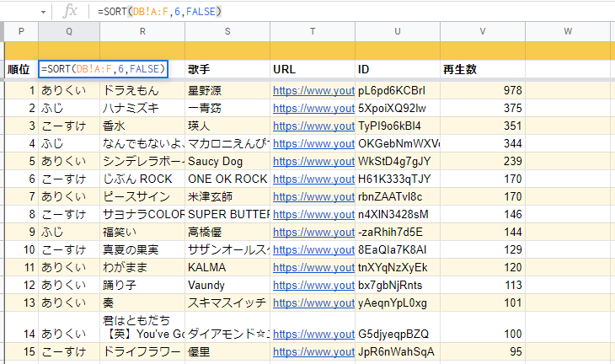The width and height of the screenshot is (615, 364).
Task: Select the cell containing 星野源
Action: [x=227, y=90]
